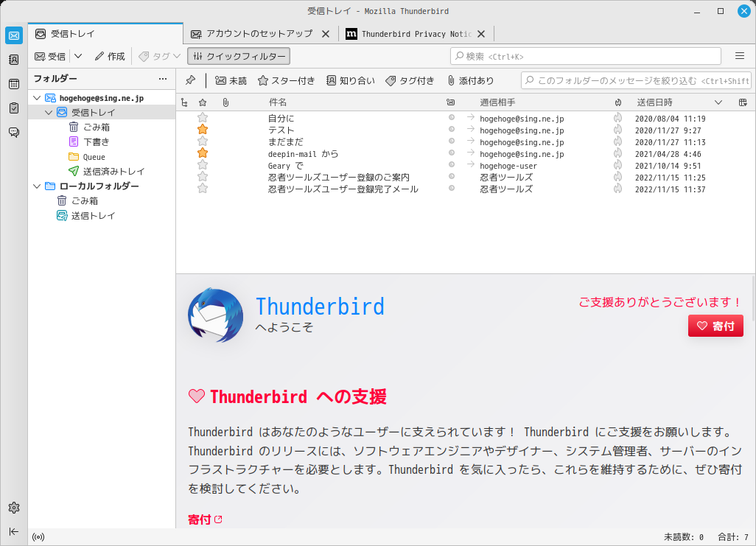Toggle the thread column header icon
This screenshot has width=756, height=546.
click(184, 102)
